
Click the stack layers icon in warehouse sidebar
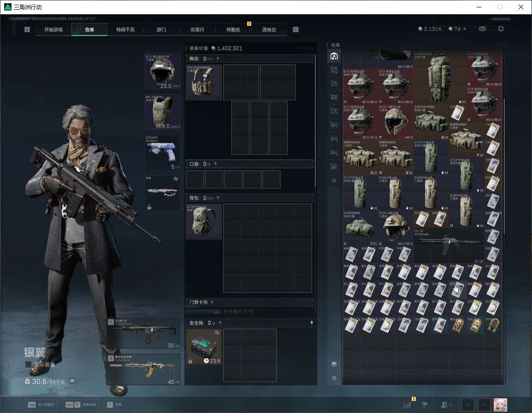pos(334,364)
